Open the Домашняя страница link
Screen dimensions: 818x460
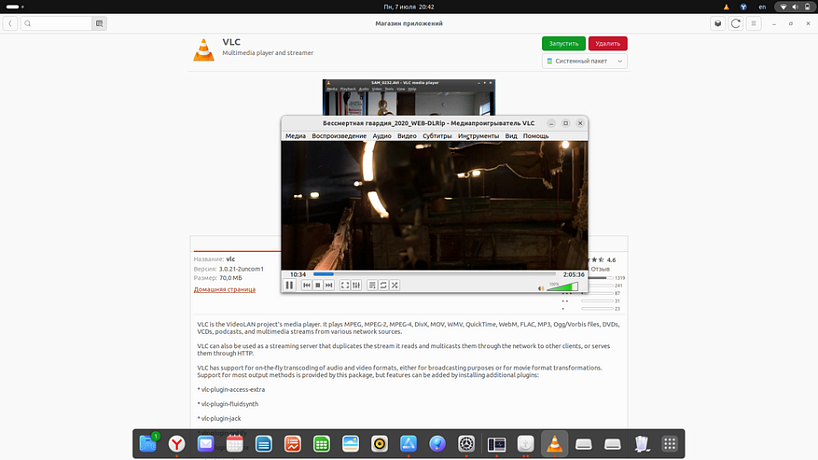pyautogui.click(x=224, y=289)
